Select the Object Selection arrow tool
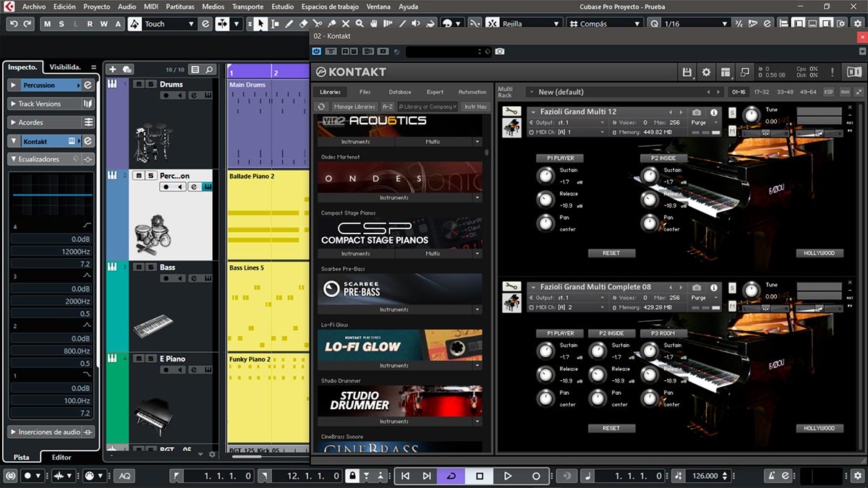 click(260, 24)
